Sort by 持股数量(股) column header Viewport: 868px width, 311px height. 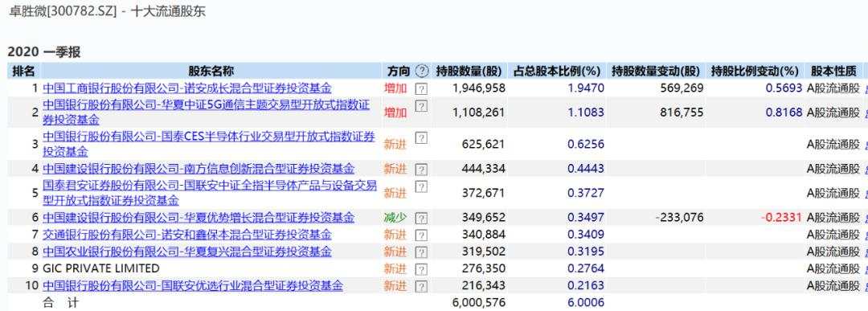coord(469,71)
